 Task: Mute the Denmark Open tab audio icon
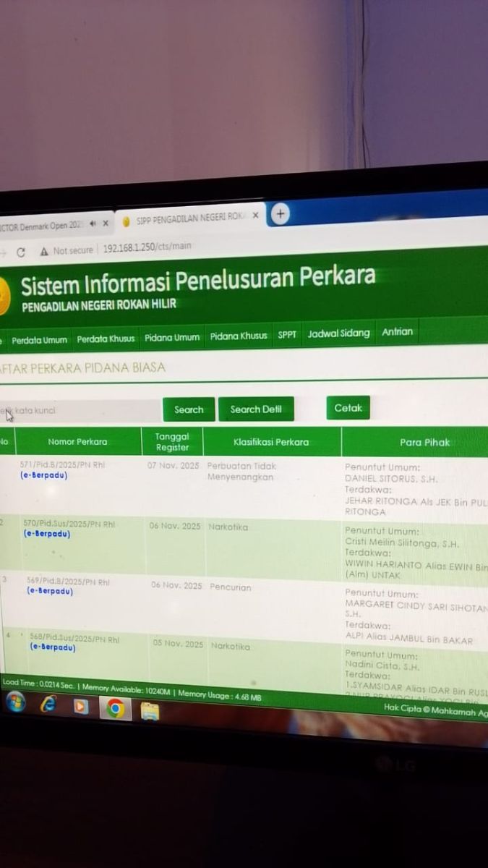pyautogui.click(x=93, y=224)
